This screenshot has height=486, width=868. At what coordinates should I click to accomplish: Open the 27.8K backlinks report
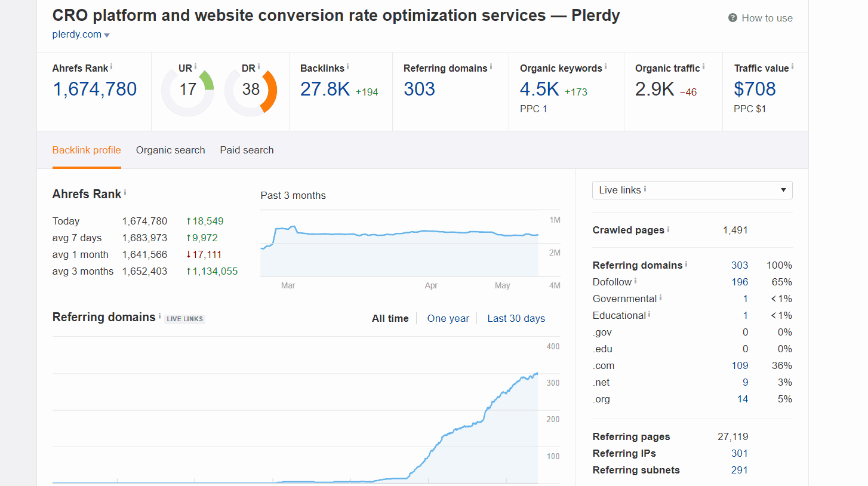point(325,89)
